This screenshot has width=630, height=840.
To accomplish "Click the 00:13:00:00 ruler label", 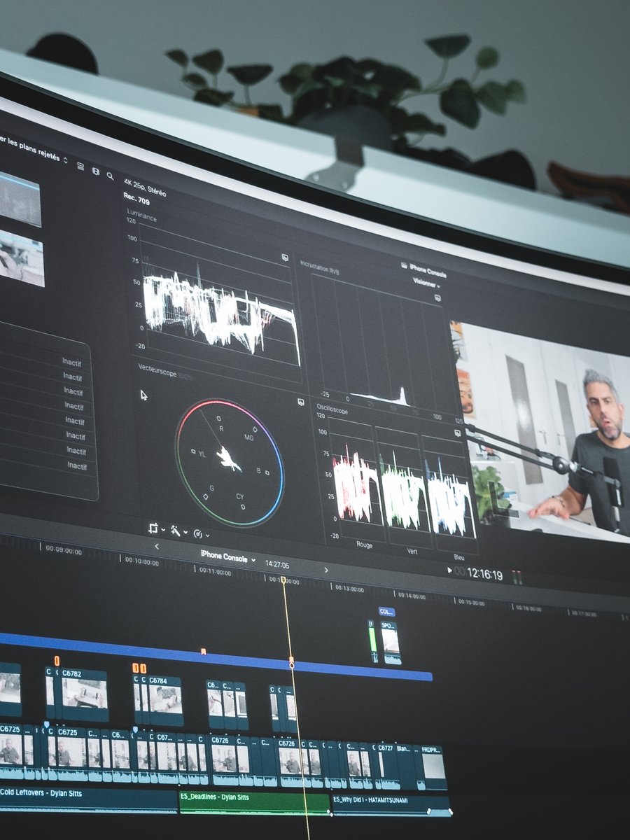I will [x=348, y=589].
